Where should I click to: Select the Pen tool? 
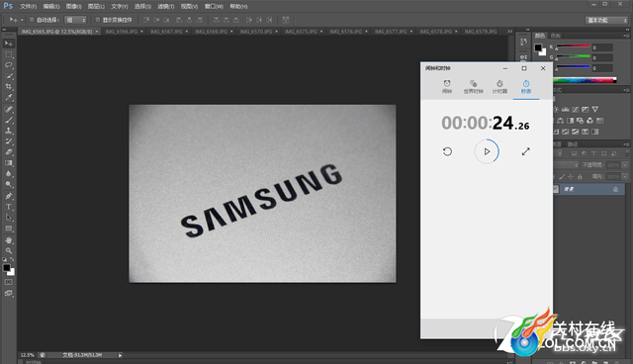9,196
